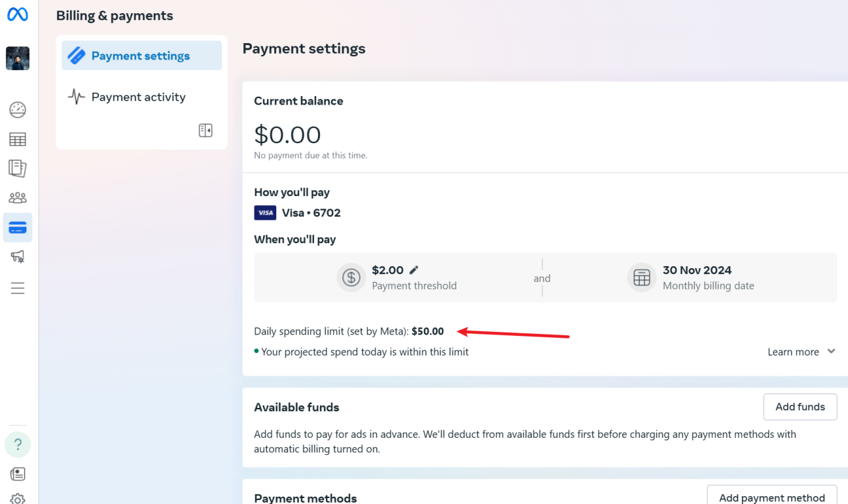Open the settings gear icon
This screenshot has height=504, width=848.
point(18,499)
